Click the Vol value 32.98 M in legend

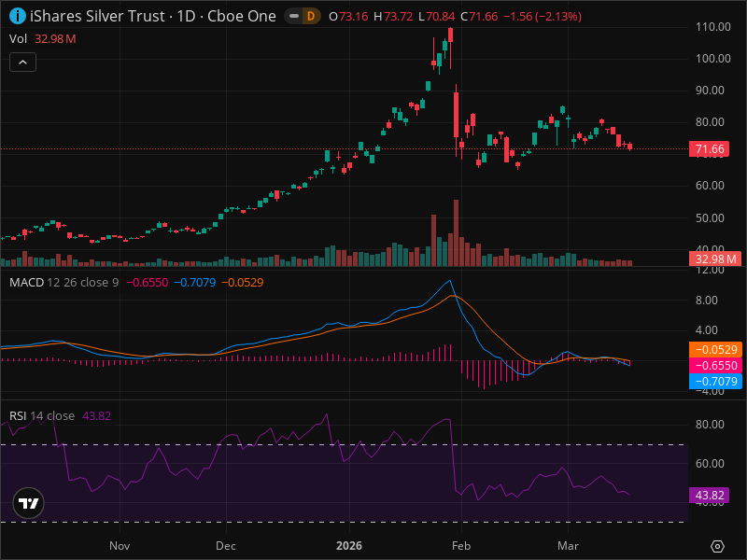tap(55, 39)
